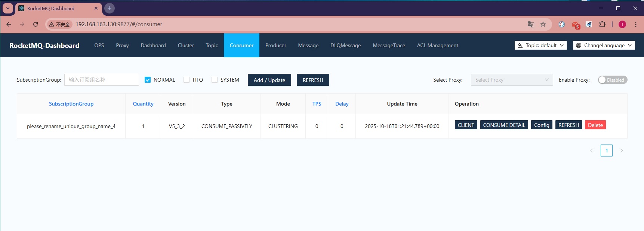Focus the SubscriptionGroup search input
644x231 pixels.
point(102,80)
